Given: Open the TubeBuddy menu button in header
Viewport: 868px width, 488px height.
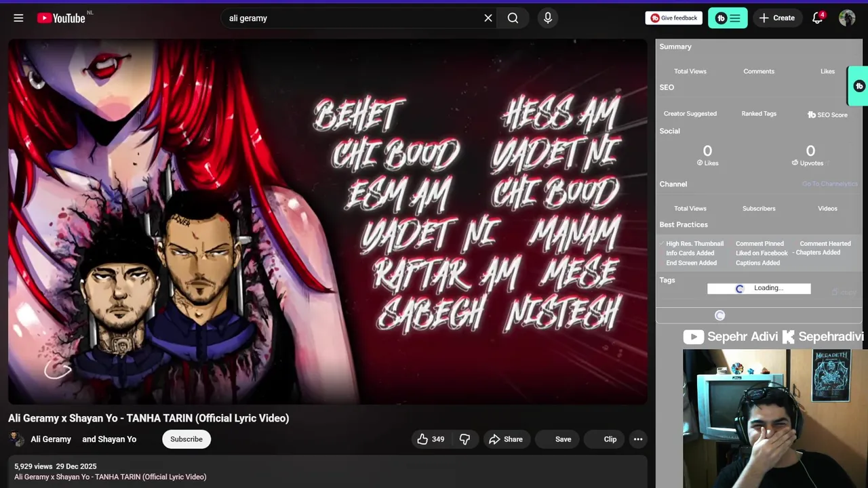Looking at the screenshot, I should tap(728, 18).
